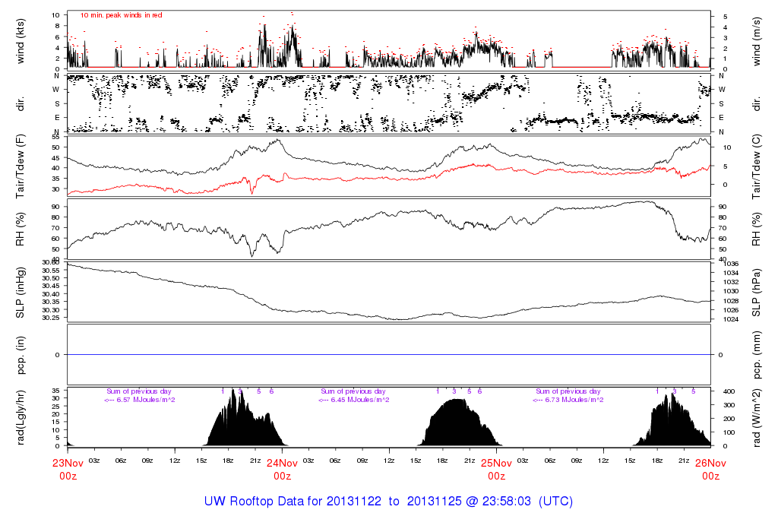Click the rad(Lgly/hr) axis label

(21, 416)
